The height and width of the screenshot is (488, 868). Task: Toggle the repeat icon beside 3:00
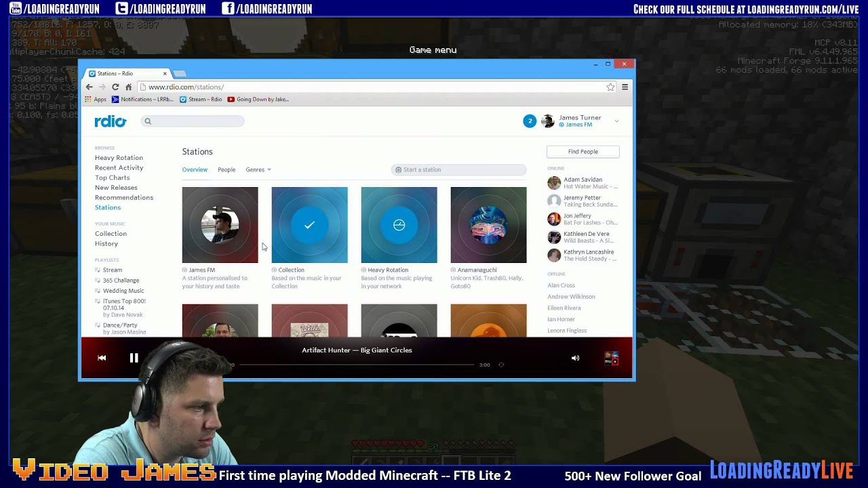(x=501, y=365)
